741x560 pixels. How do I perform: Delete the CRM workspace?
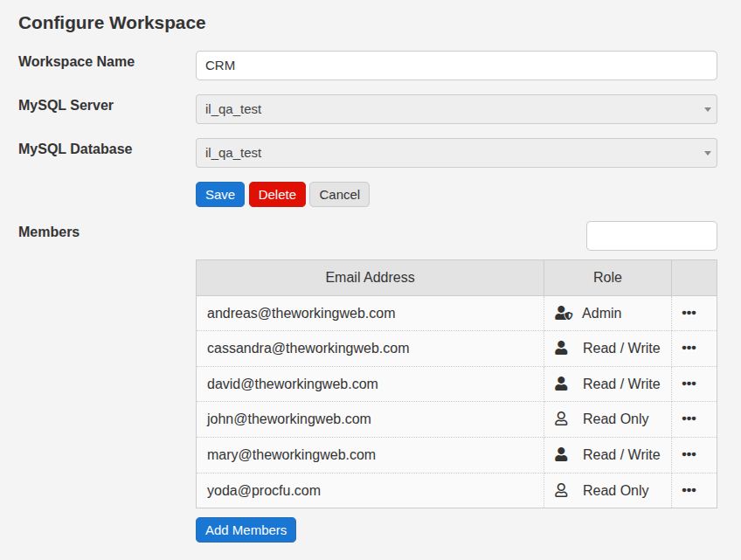[x=277, y=194]
